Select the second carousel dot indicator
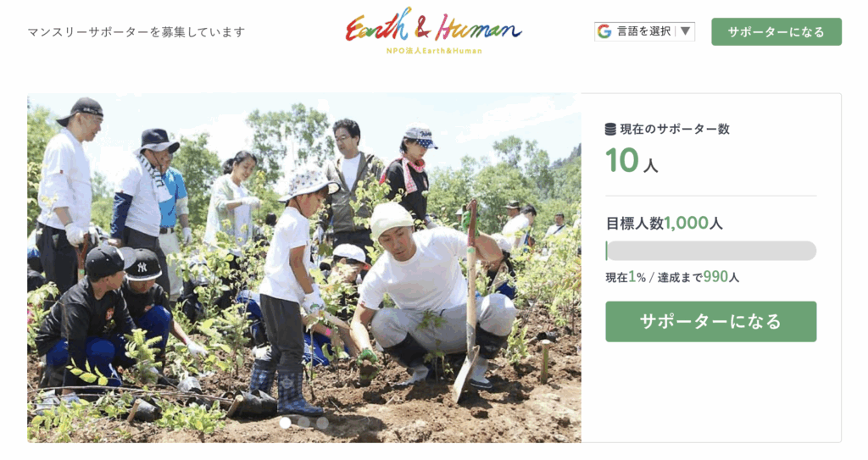 [304, 423]
